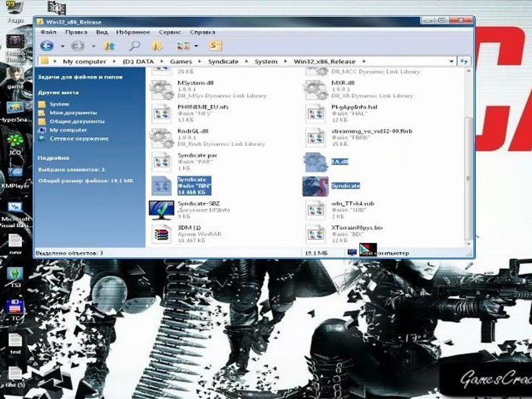Open the Правка menu
Viewport: 532px width, 399px height.
coord(76,32)
